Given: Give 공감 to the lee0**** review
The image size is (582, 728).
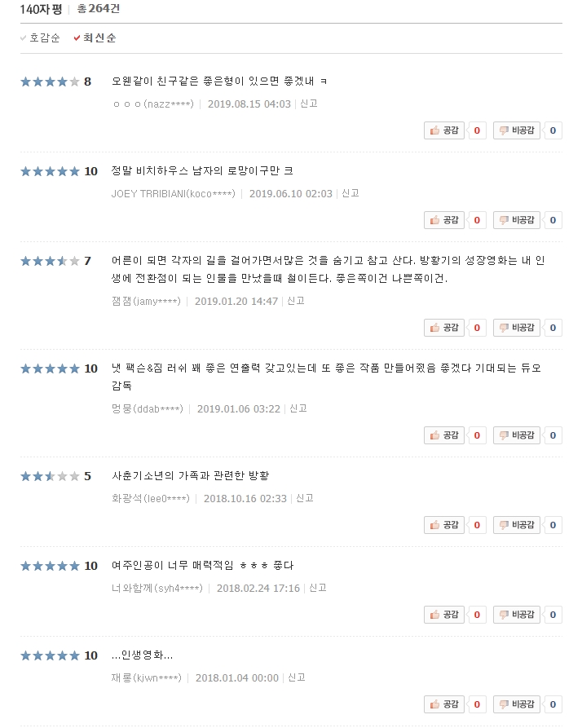Looking at the screenshot, I should [444, 525].
